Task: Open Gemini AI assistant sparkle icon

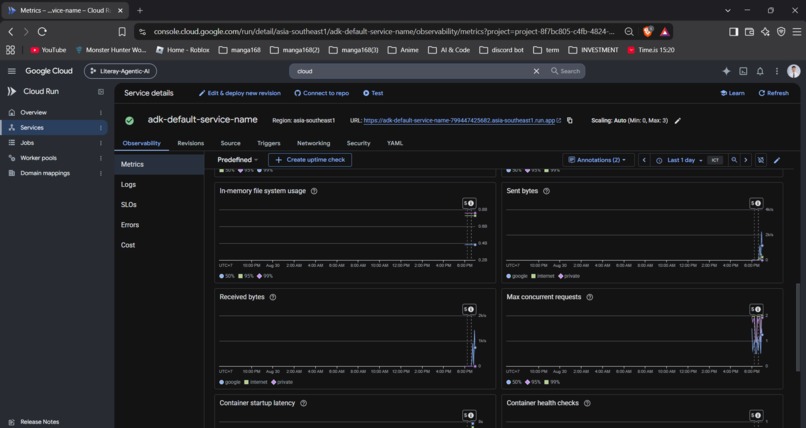Action: 726,71
